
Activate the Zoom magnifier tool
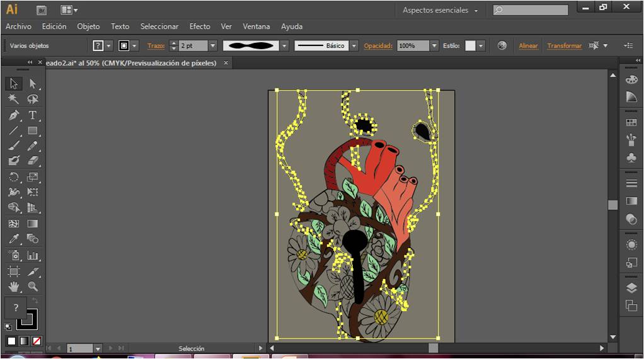pos(33,287)
